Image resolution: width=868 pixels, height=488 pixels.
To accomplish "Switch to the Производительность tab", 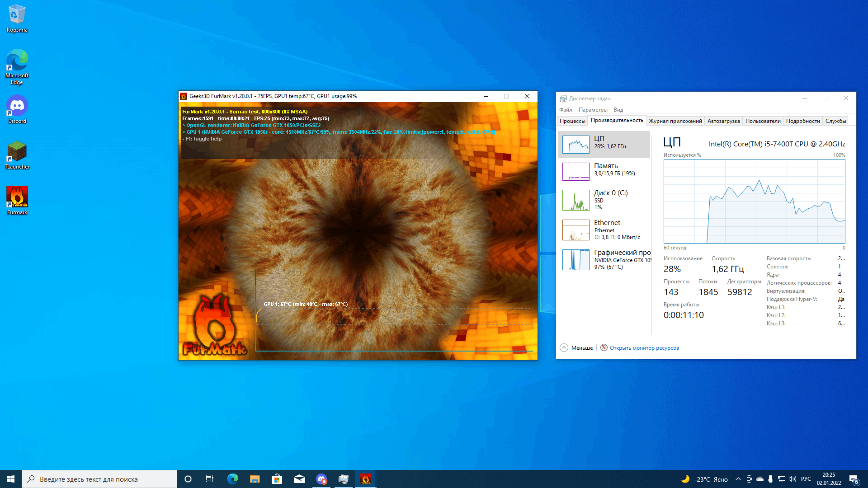I will 617,120.
